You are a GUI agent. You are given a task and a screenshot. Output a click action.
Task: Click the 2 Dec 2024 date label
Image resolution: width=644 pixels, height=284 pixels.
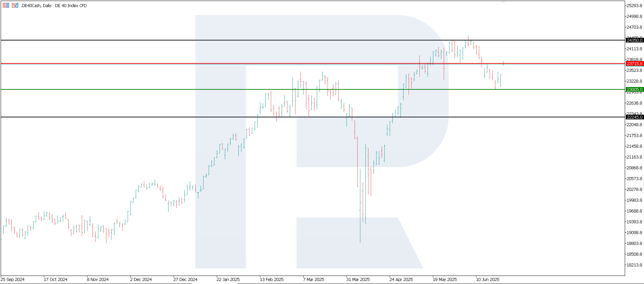pyautogui.click(x=141, y=279)
